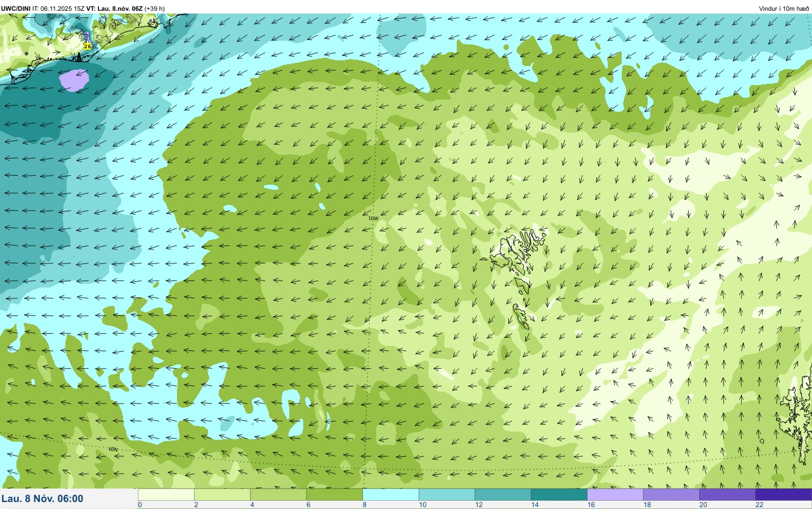Click the yellow-green 2–4 legend swatch

[222, 494]
